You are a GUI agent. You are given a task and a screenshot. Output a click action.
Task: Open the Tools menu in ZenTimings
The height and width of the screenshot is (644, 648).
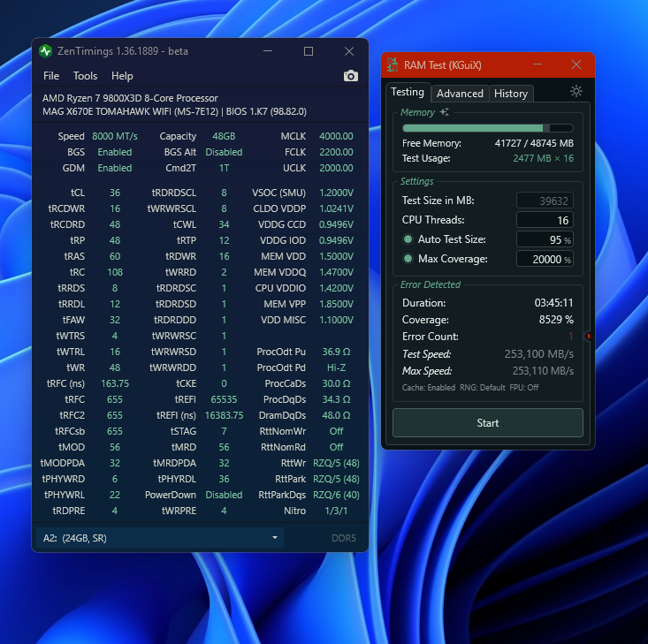pyautogui.click(x=85, y=76)
